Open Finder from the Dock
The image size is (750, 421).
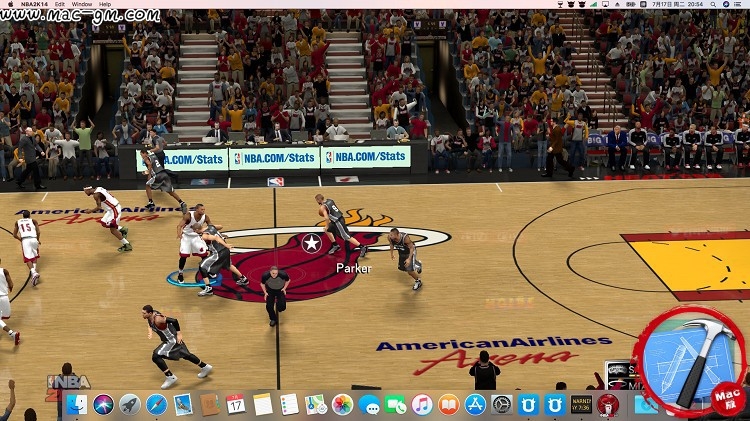coord(77,405)
